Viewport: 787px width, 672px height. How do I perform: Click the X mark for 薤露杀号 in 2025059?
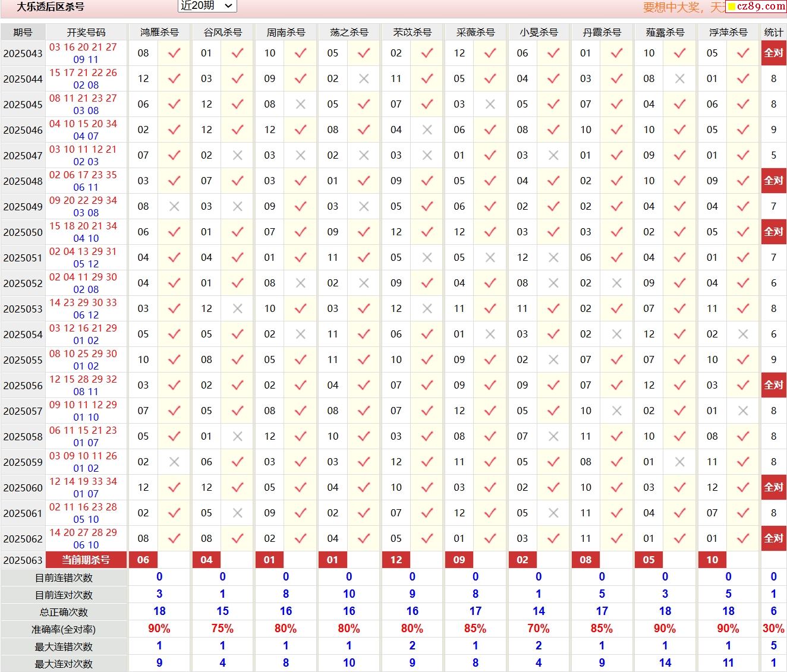coord(680,462)
